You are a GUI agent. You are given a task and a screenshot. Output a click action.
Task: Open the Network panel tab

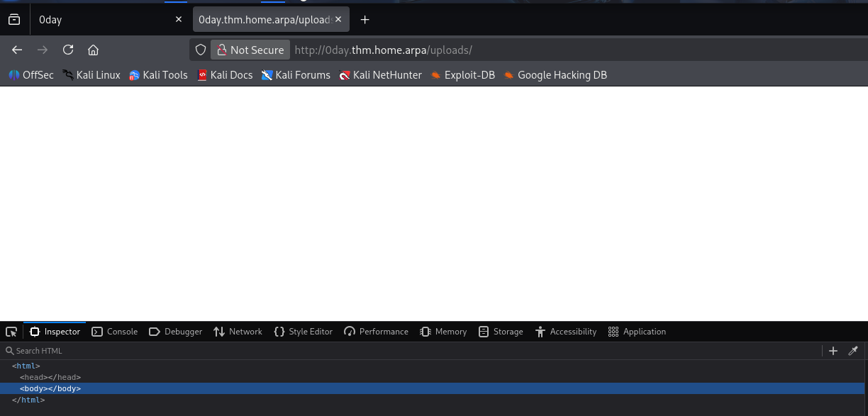238,332
